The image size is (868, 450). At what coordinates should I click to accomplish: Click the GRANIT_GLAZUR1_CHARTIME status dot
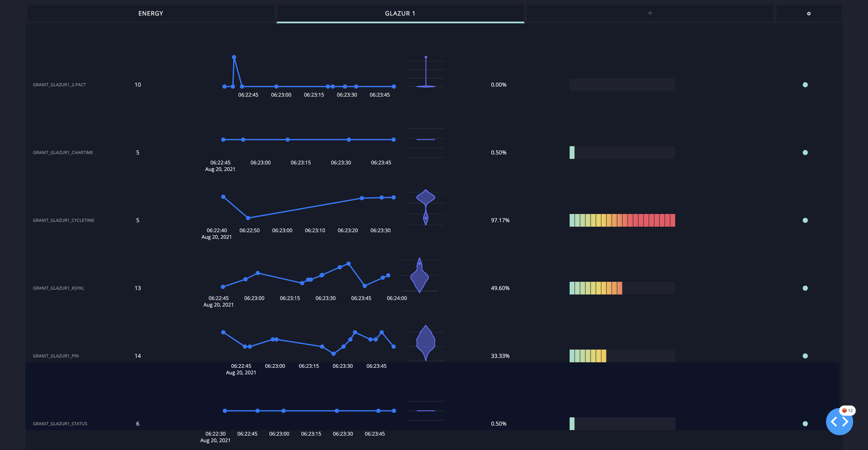(805, 153)
